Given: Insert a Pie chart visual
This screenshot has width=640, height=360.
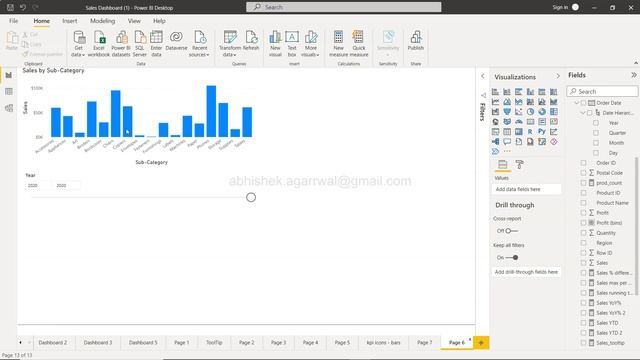Looking at the screenshot, I should point(530,111).
